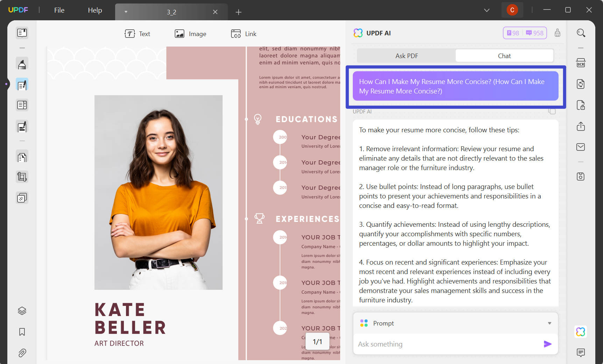Select the Comment annotation tool

[x=22, y=63]
